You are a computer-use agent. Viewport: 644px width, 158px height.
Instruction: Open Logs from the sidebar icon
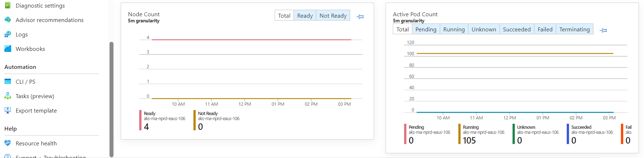pyautogui.click(x=8, y=34)
